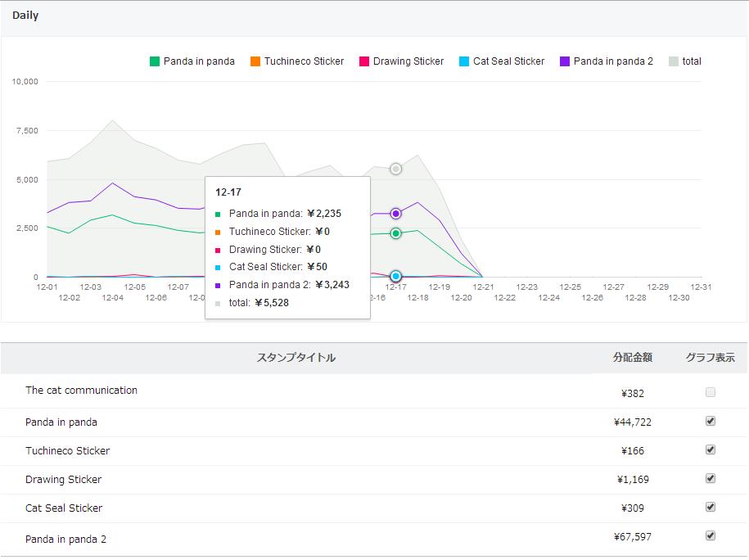
Task: Click the ¥67,597 amount cell
Action: point(633,537)
